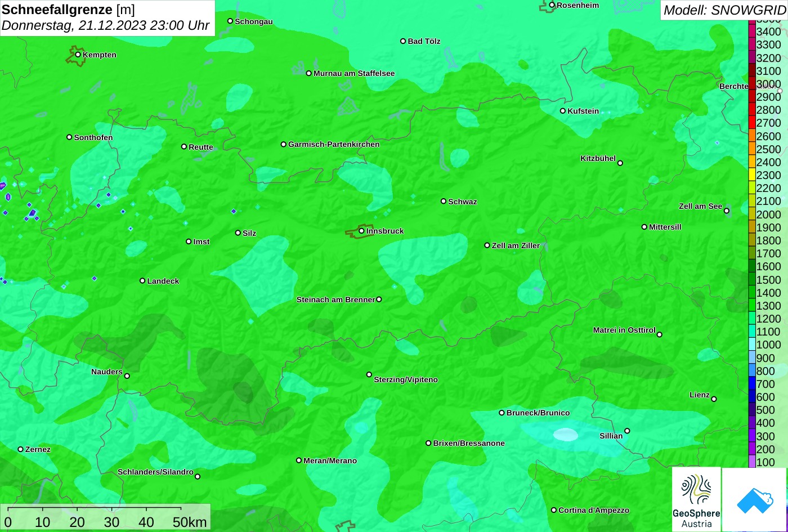Click the Reutte location circle
This screenshot has width=788, height=532.
(184, 146)
